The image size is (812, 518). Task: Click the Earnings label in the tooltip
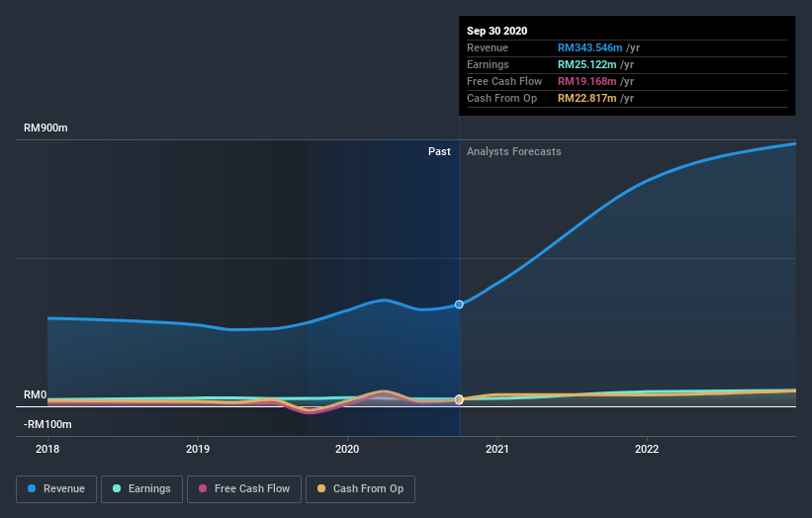pos(488,64)
